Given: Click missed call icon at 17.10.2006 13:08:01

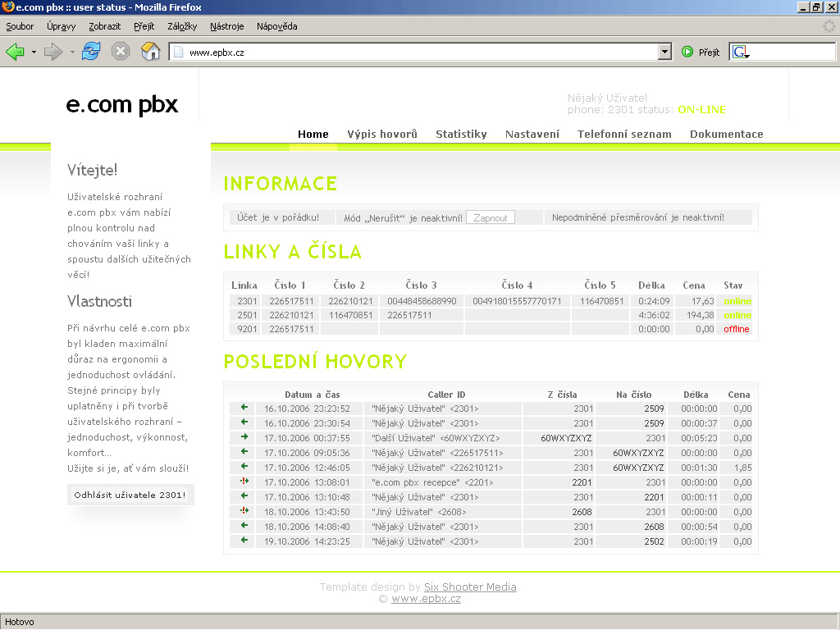Looking at the screenshot, I should point(244,482).
